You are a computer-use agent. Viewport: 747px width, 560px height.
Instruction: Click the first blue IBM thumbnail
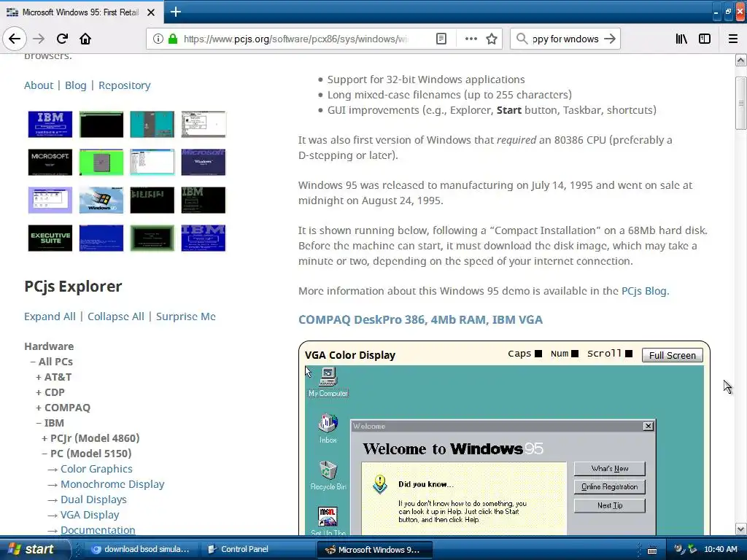pyautogui.click(x=50, y=124)
